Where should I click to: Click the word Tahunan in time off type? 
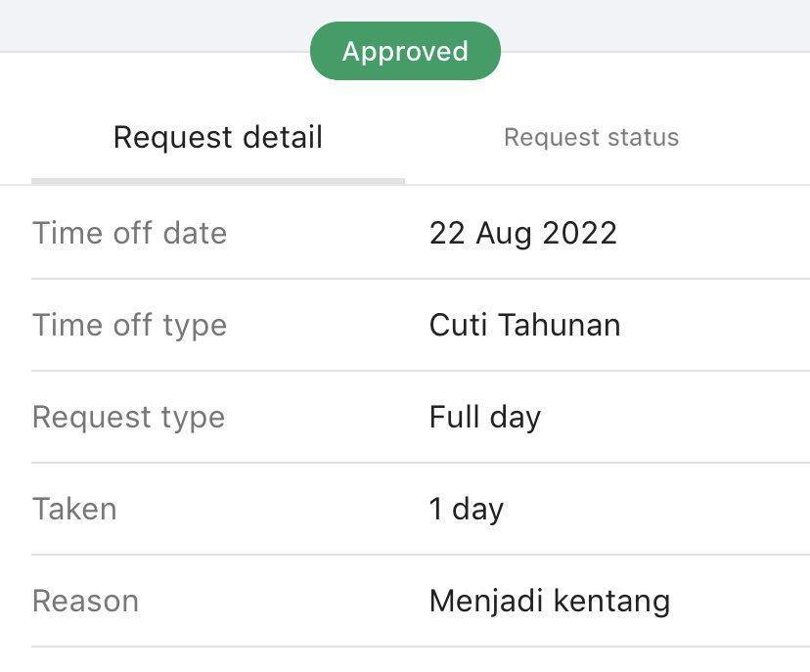(x=560, y=325)
